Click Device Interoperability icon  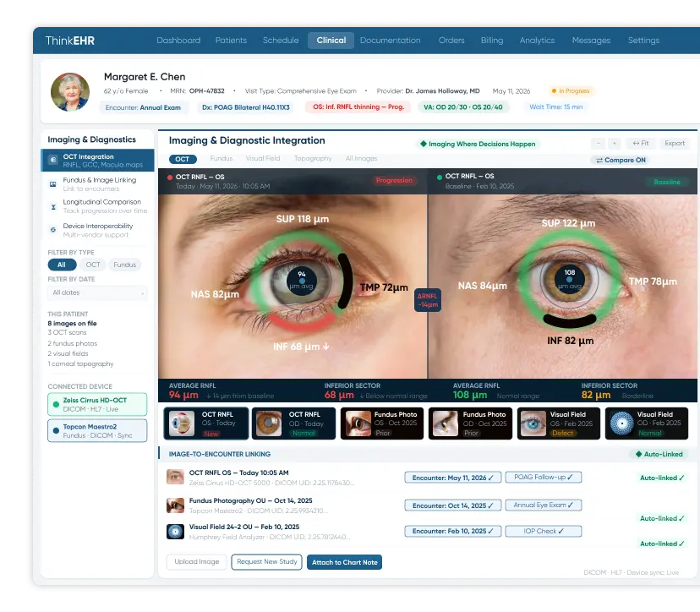(53, 230)
